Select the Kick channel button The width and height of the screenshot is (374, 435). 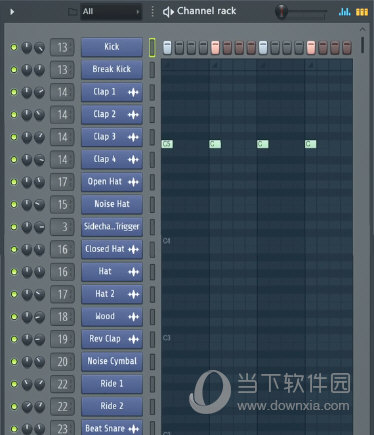112,47
